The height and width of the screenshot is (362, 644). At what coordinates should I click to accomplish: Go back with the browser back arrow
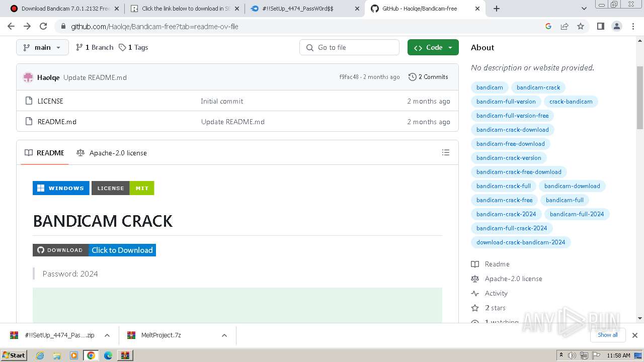click(12, 26)
